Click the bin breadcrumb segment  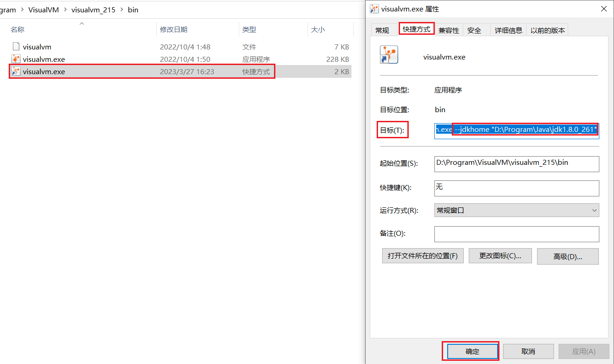[133, 10]
